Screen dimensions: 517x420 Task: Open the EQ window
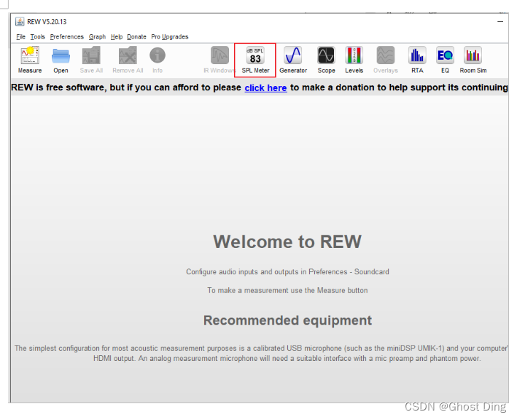[x=445, y=60]
